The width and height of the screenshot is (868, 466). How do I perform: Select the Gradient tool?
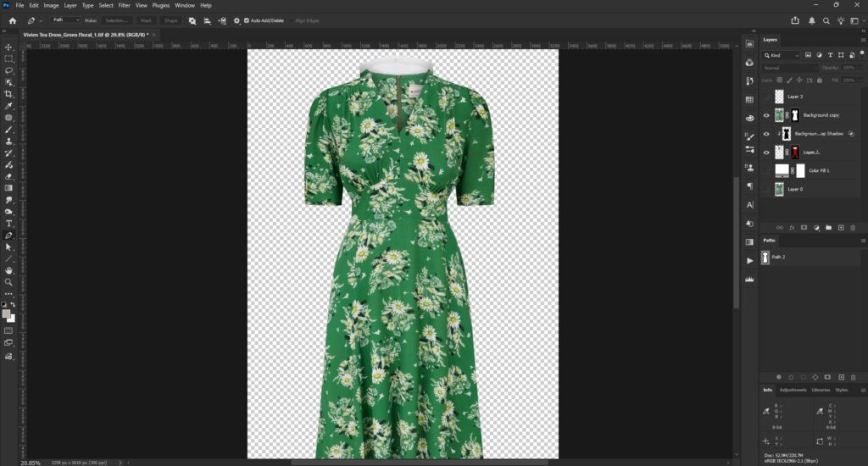click(x=8, y=188)
